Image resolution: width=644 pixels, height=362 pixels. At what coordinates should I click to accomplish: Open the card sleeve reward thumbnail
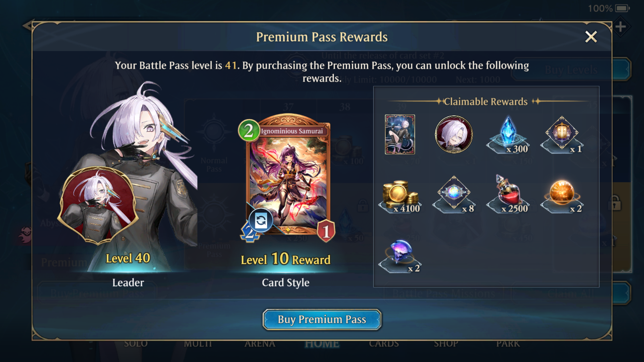pos(400,134)
